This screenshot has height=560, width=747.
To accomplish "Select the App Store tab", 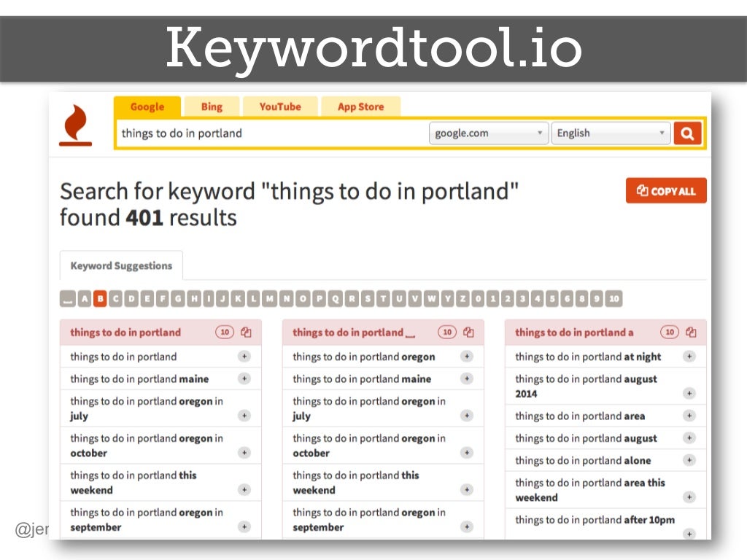I will pos(360,106).
